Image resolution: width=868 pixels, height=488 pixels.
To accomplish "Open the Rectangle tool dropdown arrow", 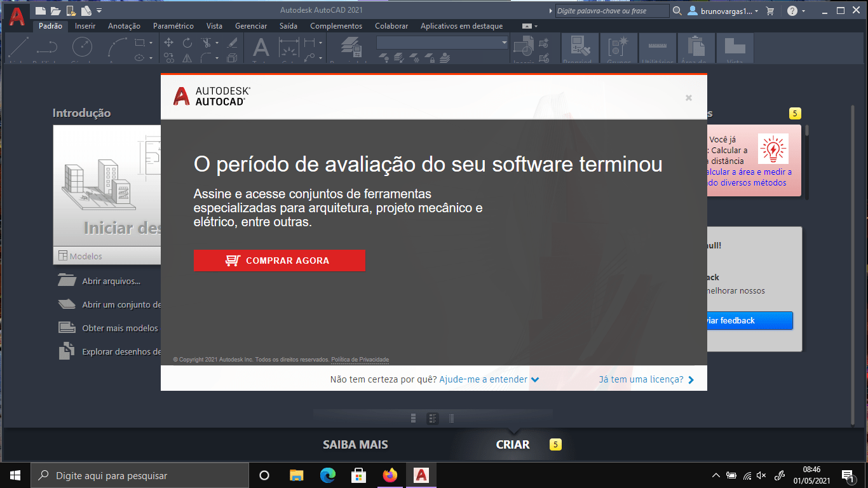I will (x=151, y=43).
